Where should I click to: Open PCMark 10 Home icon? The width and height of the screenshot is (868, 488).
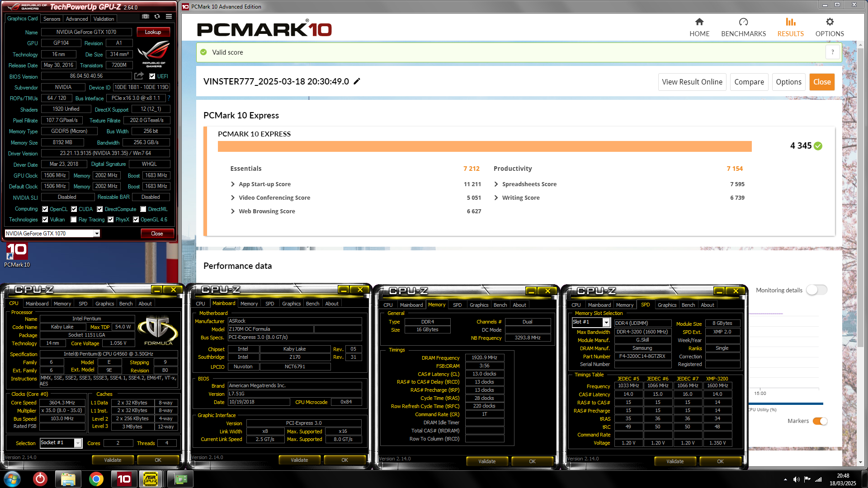[x=699, y=22]
